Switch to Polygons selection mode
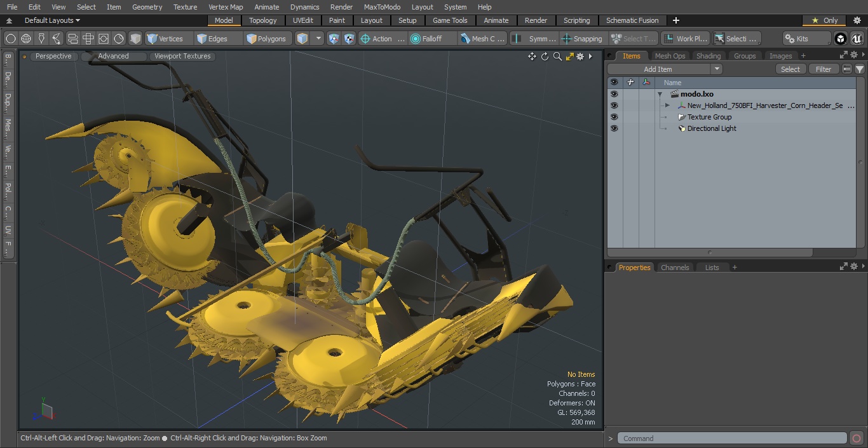Image resolution: width=868 pixels, height=448 pixels. click(268, 39)
